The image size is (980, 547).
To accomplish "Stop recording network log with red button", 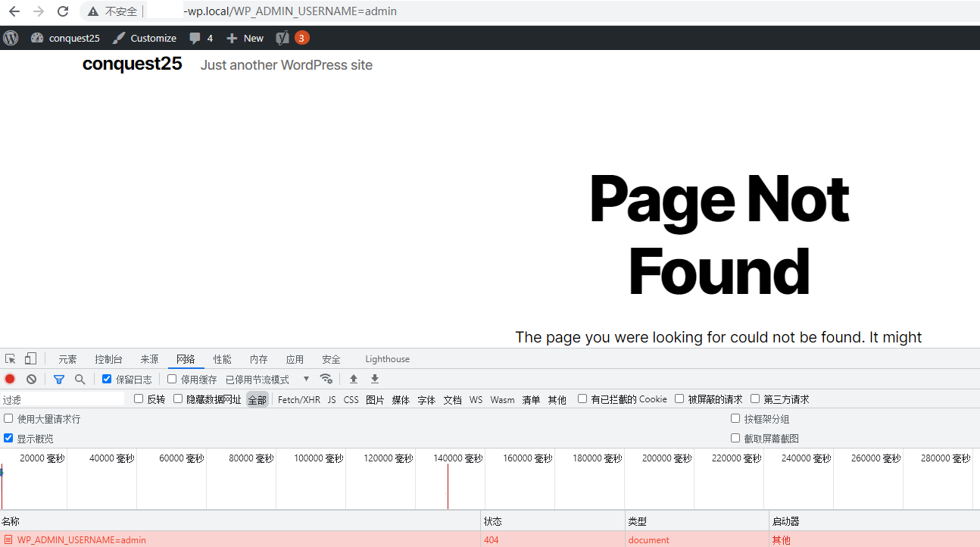I will [x=10, y=379].
